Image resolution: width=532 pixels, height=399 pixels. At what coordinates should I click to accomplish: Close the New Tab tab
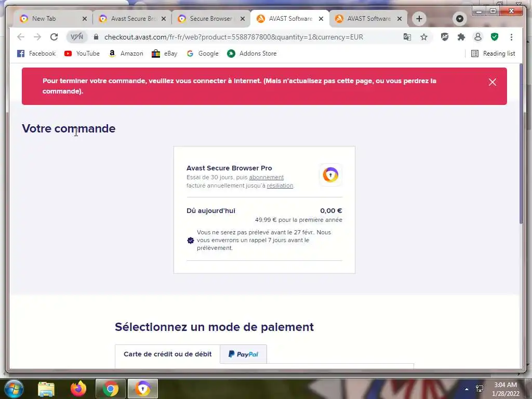tap(85, 19)
